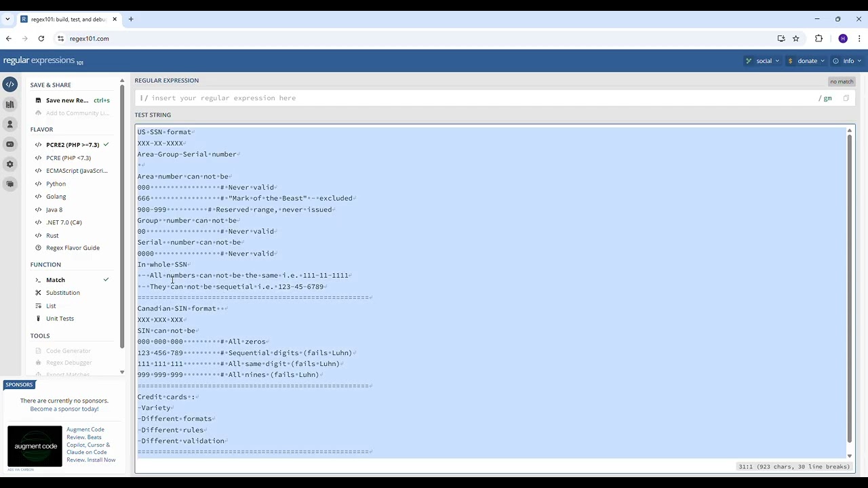The image size is (868, 488).
Task: Open the live help chat icon
Action: pyautogui.click(x=9, y=184)
